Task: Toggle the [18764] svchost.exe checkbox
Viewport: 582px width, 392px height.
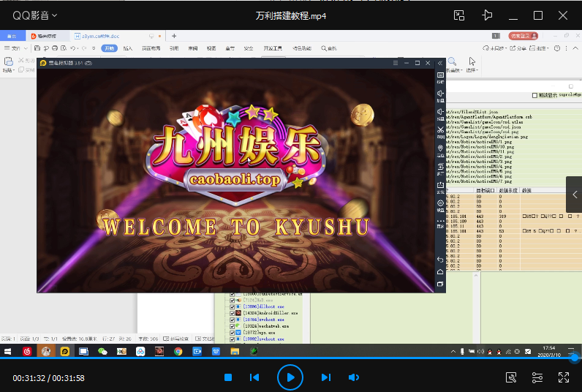Action: click(x=233, y=320)
